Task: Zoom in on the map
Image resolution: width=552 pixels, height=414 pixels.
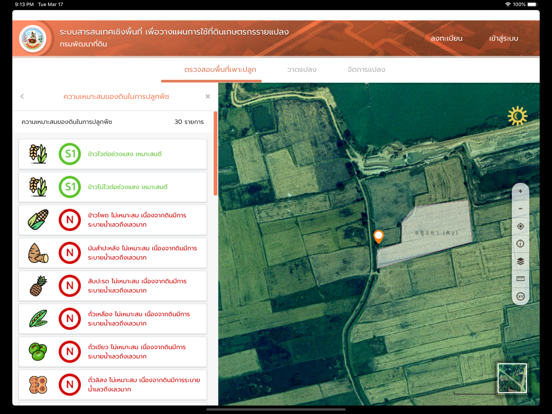Action: pos(520,191)
